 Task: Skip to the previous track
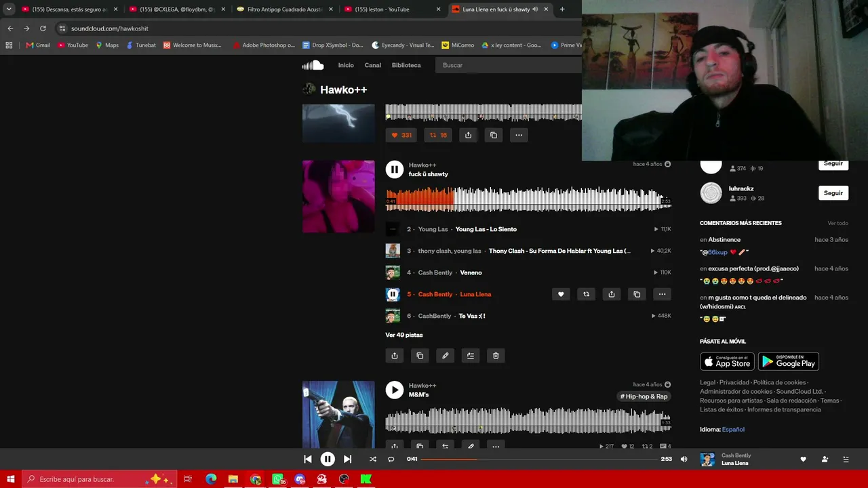click(307, 459)
